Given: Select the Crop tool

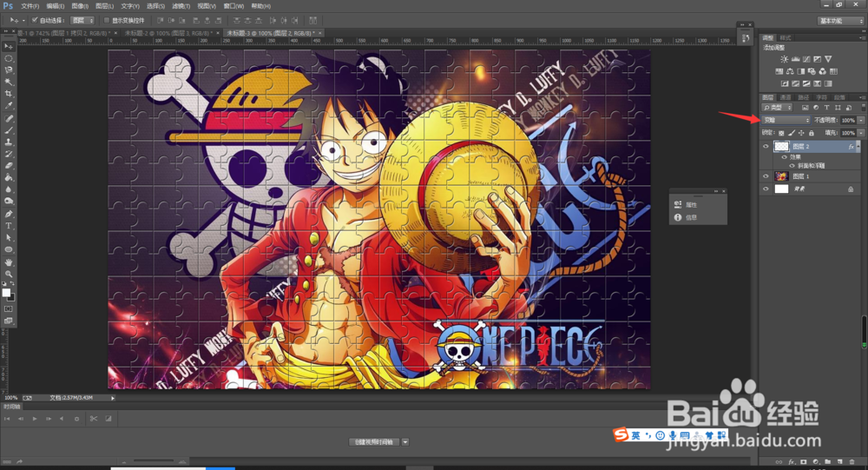Looking at the screenshot, I should (x=9, y=94).
